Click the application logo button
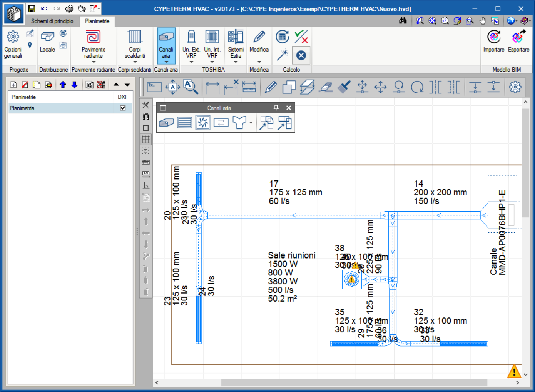 click(x=14, y=14)
